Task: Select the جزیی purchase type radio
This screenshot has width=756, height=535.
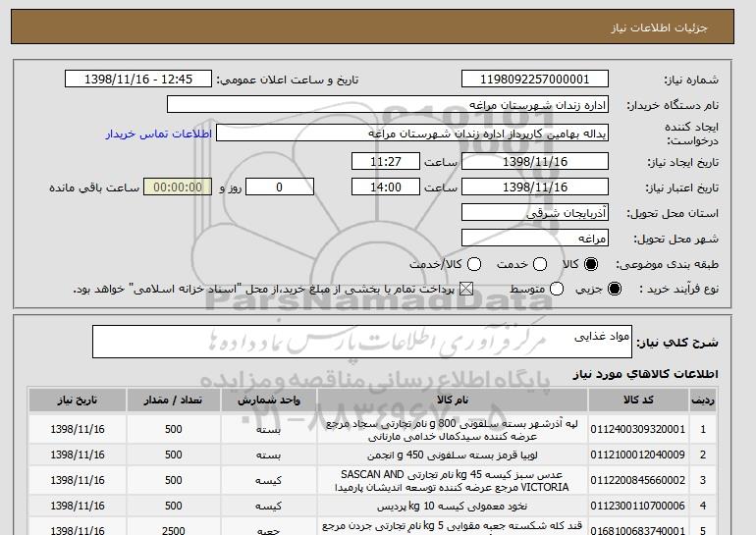Action: (x=615, y=289)
